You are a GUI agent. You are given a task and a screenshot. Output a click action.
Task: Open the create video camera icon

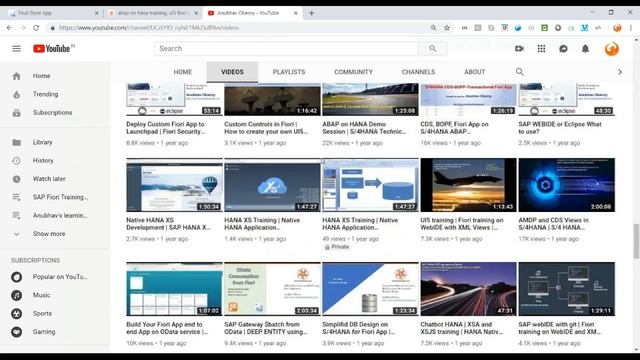519,49
